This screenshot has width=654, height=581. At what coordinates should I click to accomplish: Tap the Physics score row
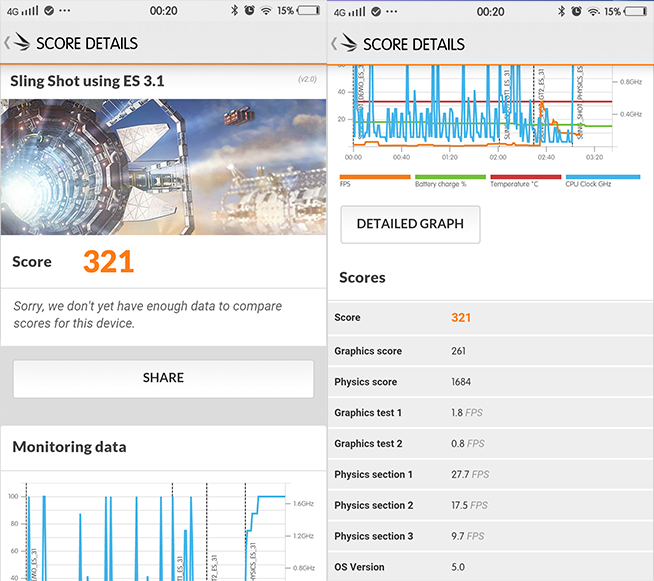click(490, 382)
